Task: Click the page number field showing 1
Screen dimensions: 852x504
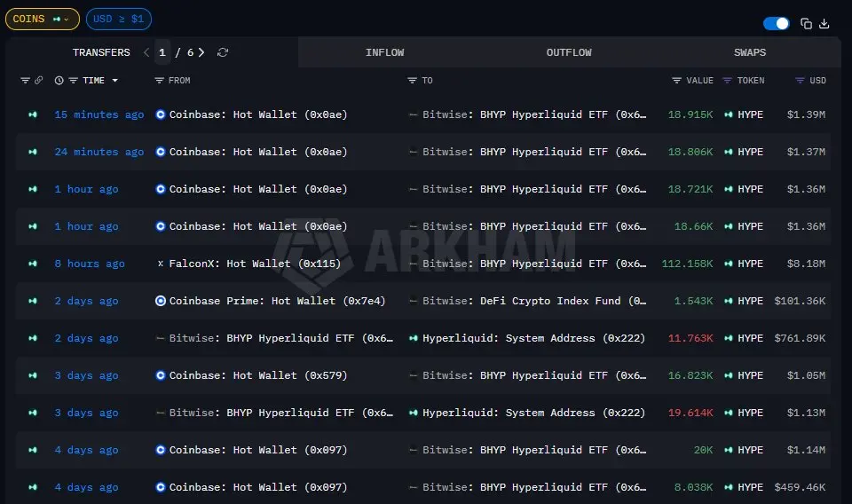Action: click(x=162, y=52)
